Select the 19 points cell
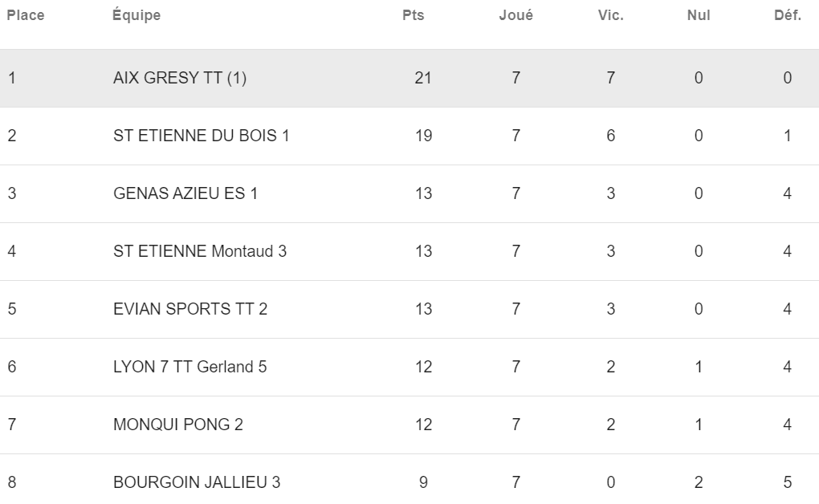The image size is (819, 504). coord(424,136)
